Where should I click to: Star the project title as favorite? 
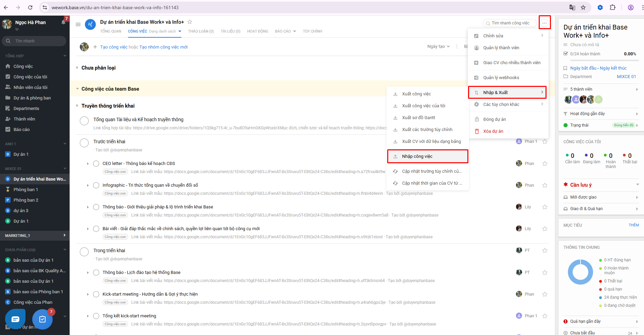(190, 22)
